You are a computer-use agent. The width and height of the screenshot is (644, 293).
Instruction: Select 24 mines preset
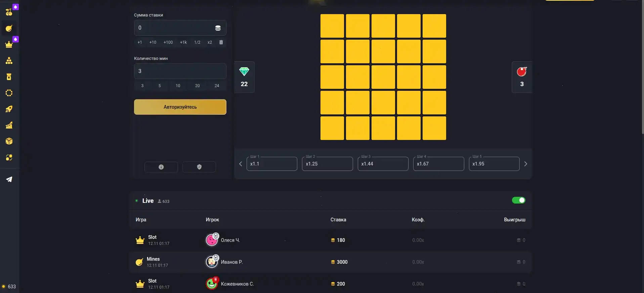[x=217, y=86]
